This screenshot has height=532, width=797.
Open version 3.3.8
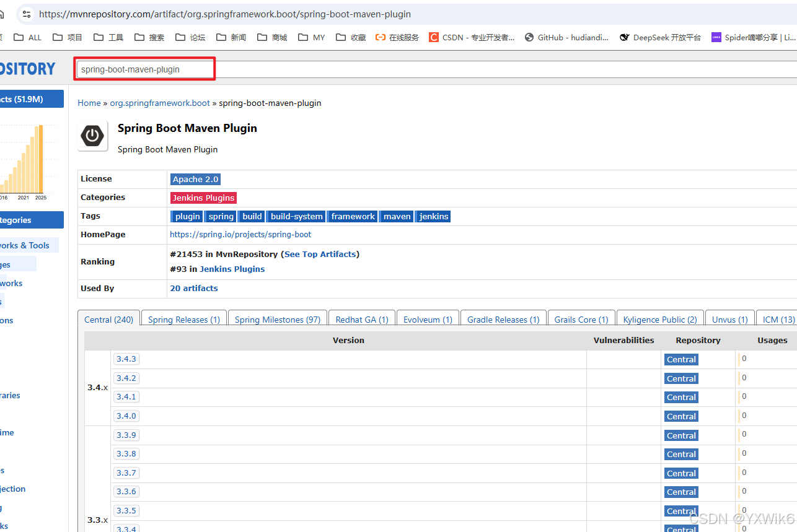[126, 453]
